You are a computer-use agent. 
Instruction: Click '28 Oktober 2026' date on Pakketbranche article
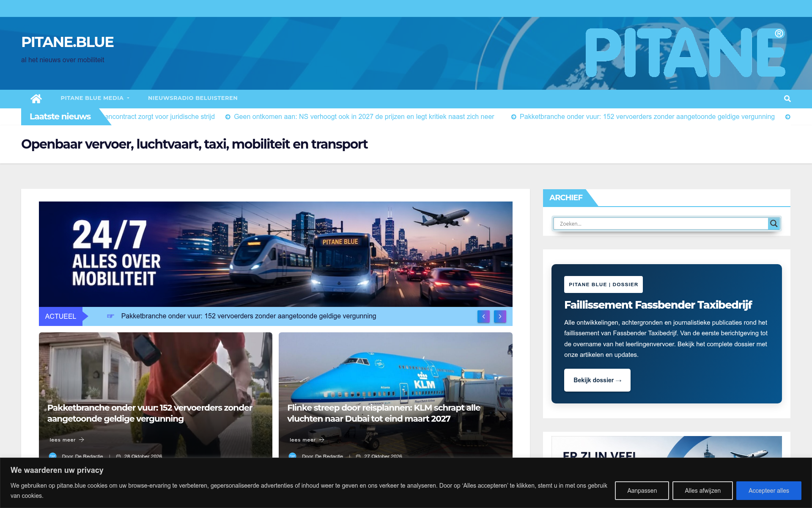pos(143,456)
